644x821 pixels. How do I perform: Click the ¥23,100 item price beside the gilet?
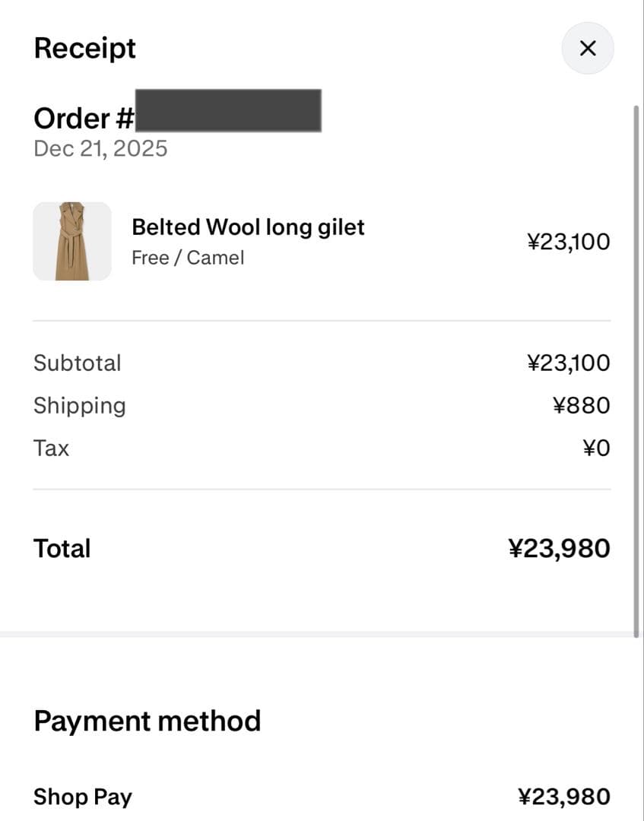click(568, 242)
